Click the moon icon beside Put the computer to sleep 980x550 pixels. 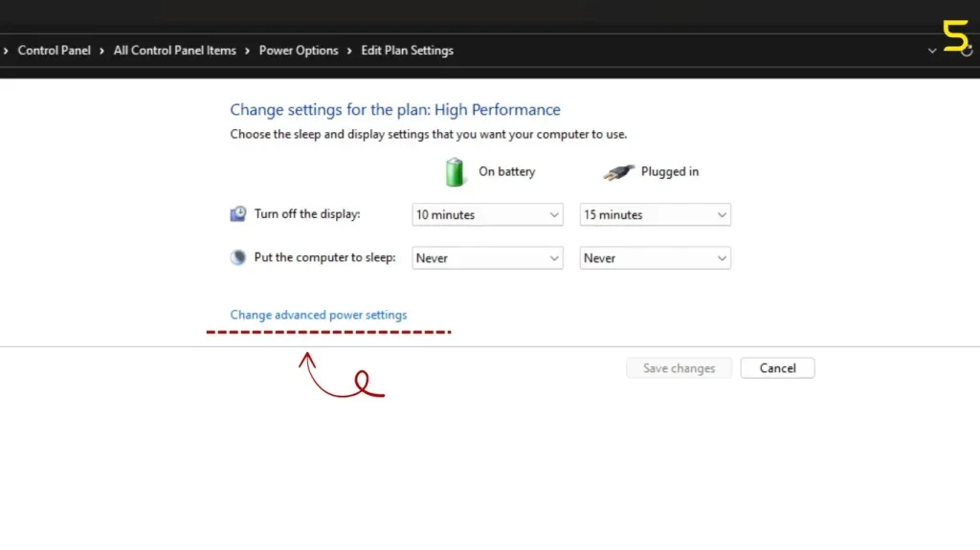click(238, 257)
